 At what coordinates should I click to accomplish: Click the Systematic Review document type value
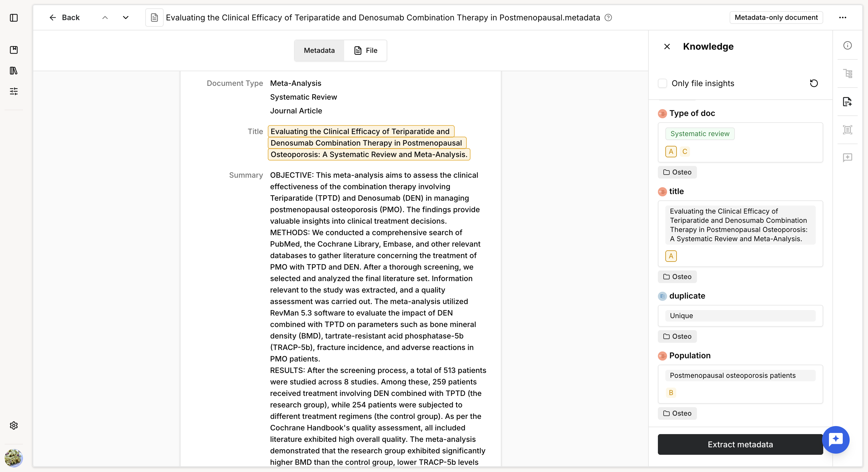click(304, 97)
